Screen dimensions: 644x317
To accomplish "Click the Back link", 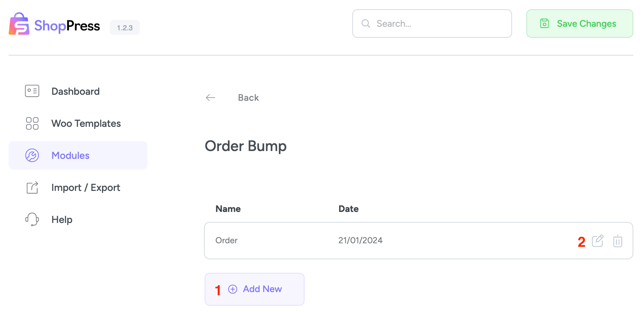I will [x=248, y=97].
